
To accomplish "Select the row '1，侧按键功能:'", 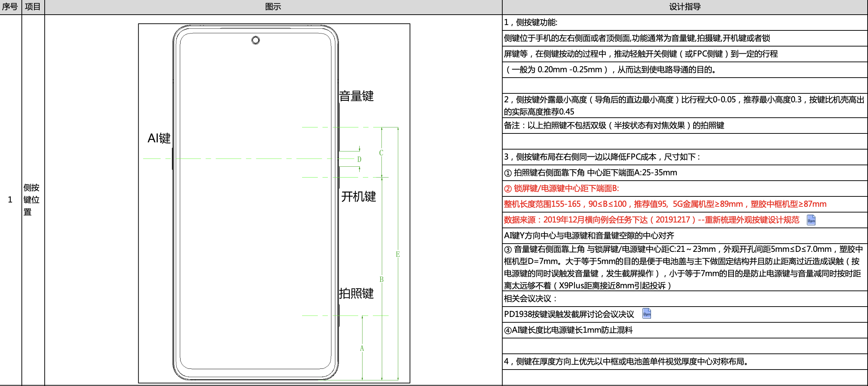I will [685, 23].
